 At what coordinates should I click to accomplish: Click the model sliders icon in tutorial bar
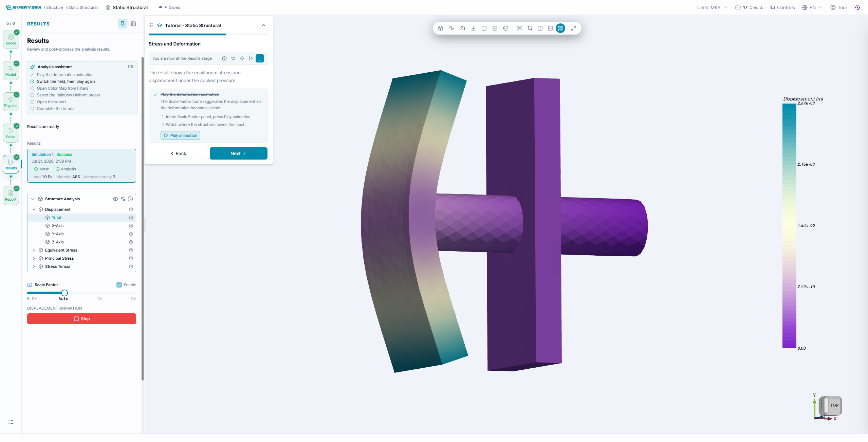click(x=233, y=58)
